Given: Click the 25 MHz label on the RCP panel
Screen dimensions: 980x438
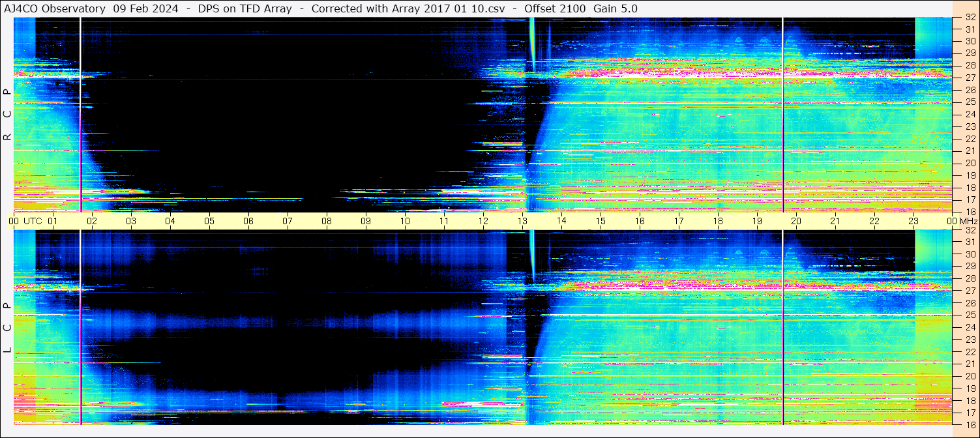Looking at the screenshot, I should 970,102.
